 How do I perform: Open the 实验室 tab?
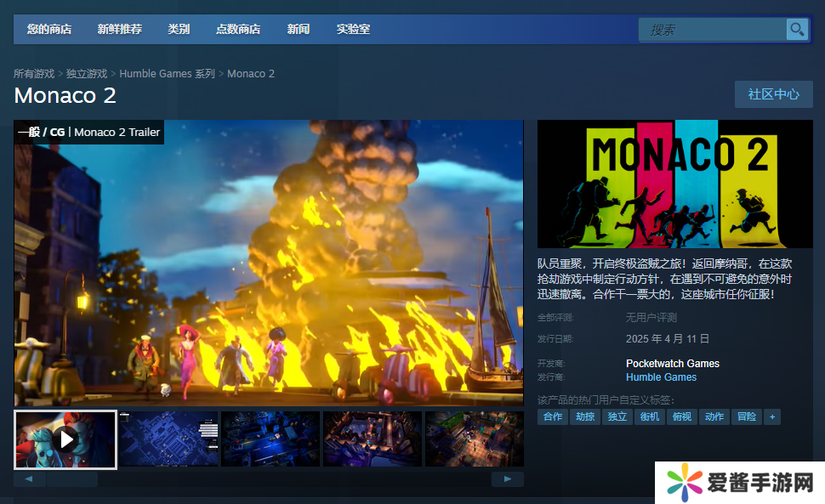pyautogui.click(x=353, y=30)
